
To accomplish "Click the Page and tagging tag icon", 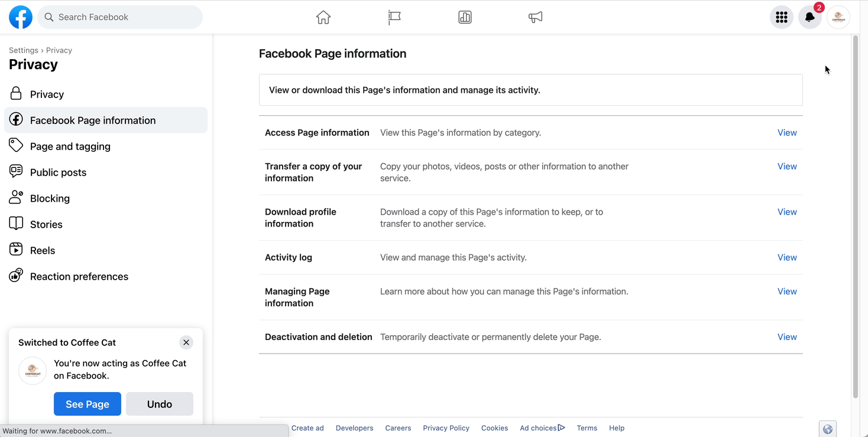I will pyautogui.click(x=16, y=145).
